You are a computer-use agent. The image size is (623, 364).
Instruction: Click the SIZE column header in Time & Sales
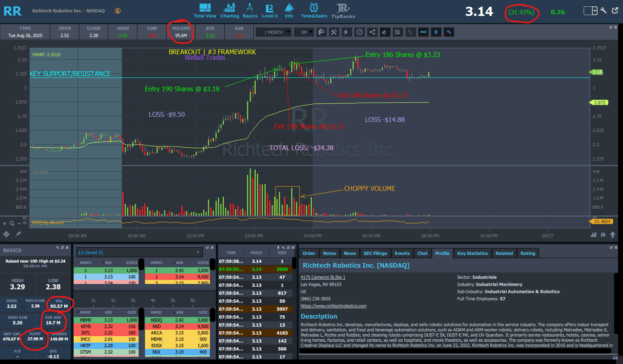[282, 253]
